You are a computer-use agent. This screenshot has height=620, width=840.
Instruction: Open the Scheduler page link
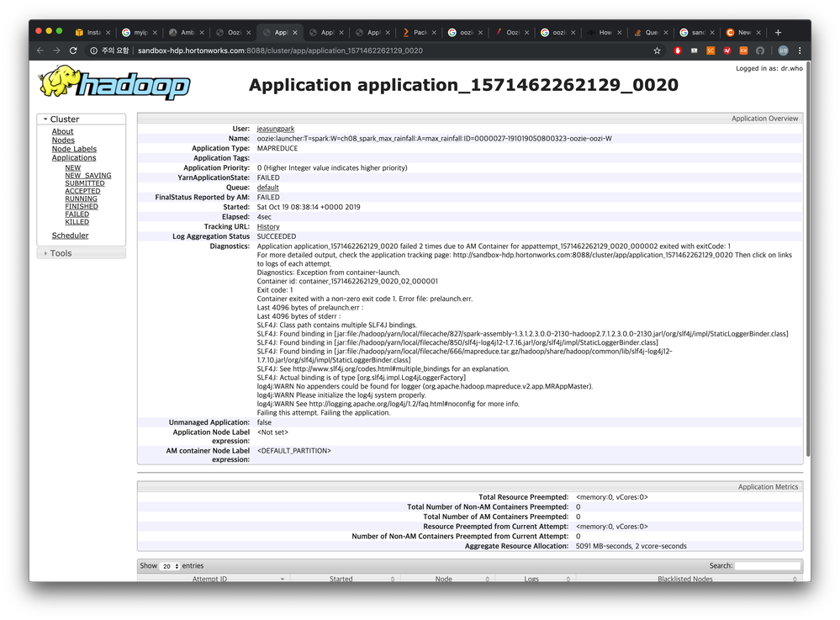coord(70,236)
